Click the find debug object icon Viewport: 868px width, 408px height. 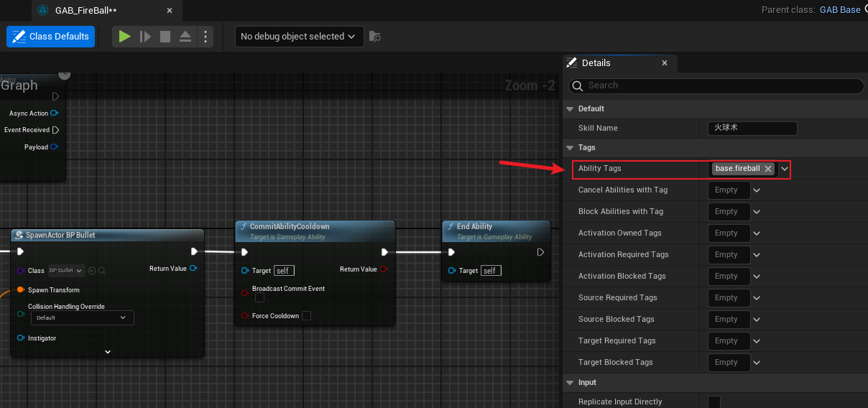[x=374, y=37]
